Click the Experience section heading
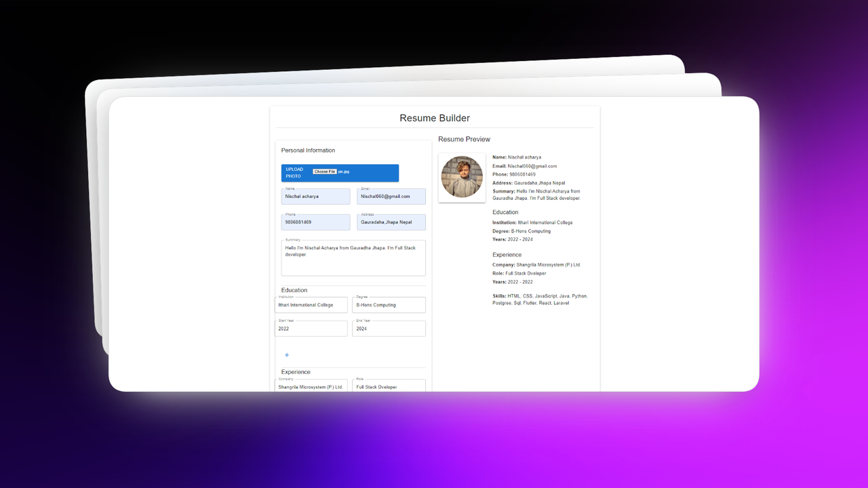Image resolution: width=868 pixels, height=488 pixels. coord(294,371)
